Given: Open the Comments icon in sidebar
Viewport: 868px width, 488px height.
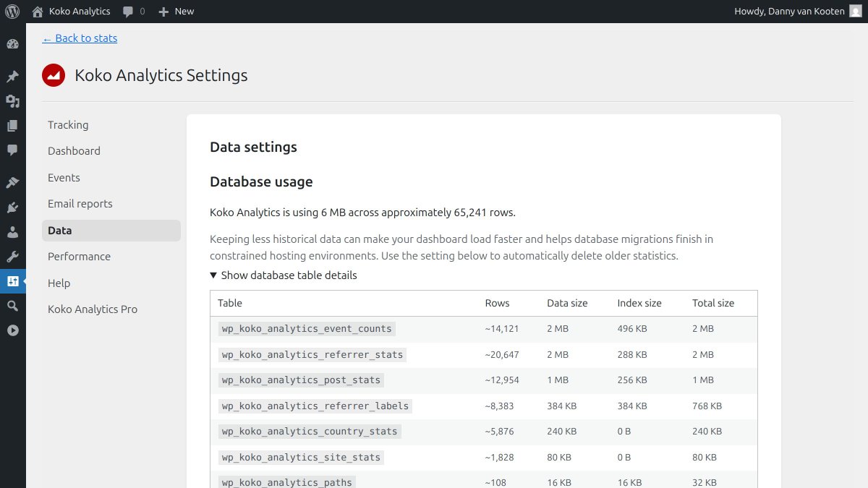Looking at the screenshot, I should [12, 150].
